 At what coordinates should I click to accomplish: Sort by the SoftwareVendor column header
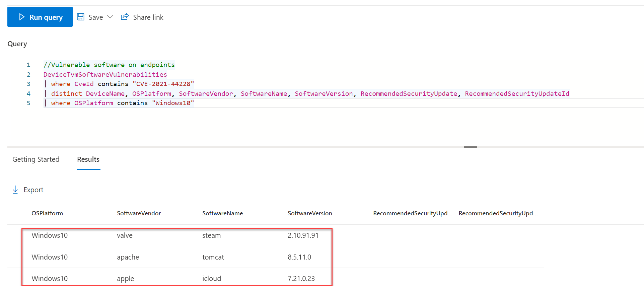[139, 213]
